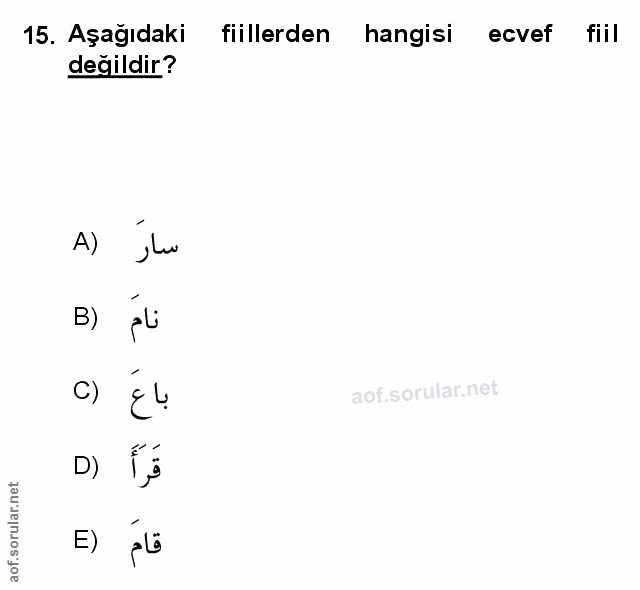Click the word "fiil" ending the first line
Viewport: 640px width, 590px height.
tap(603, 35)
